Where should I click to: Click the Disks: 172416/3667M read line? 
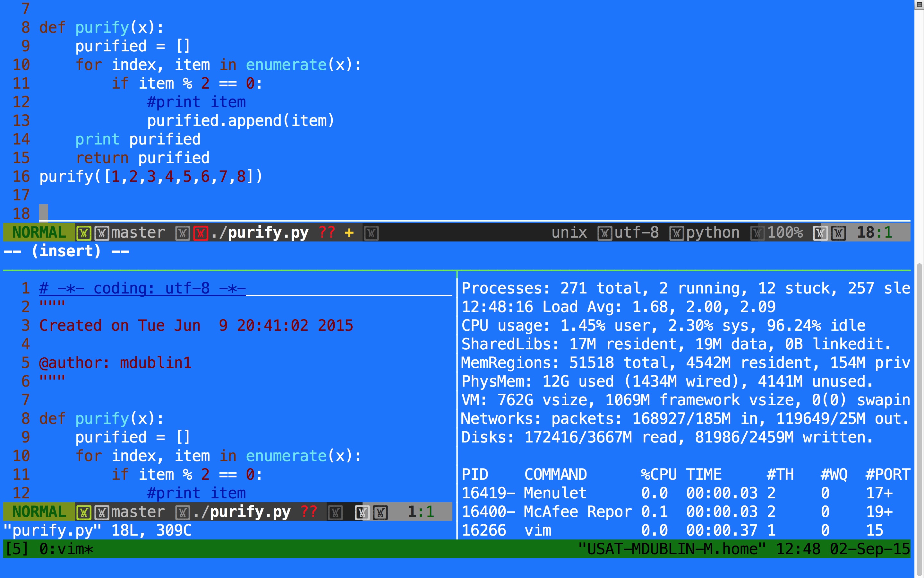668,437
